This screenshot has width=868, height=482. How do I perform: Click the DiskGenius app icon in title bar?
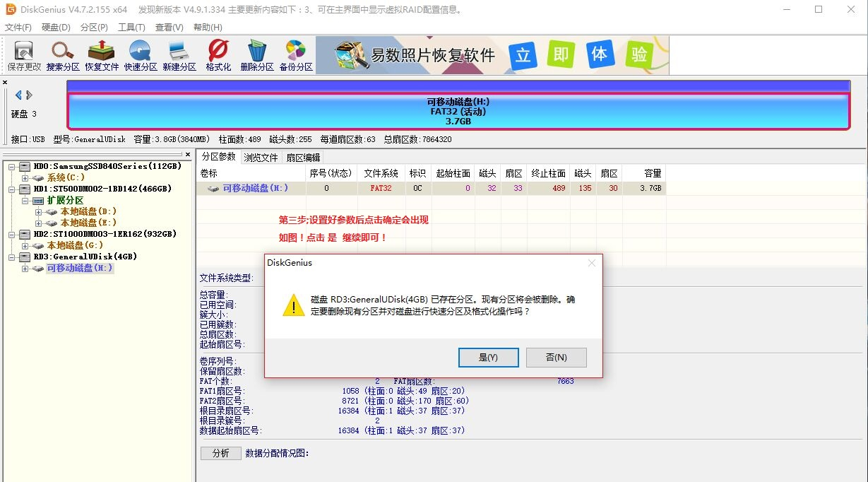(x=11, y=10)
